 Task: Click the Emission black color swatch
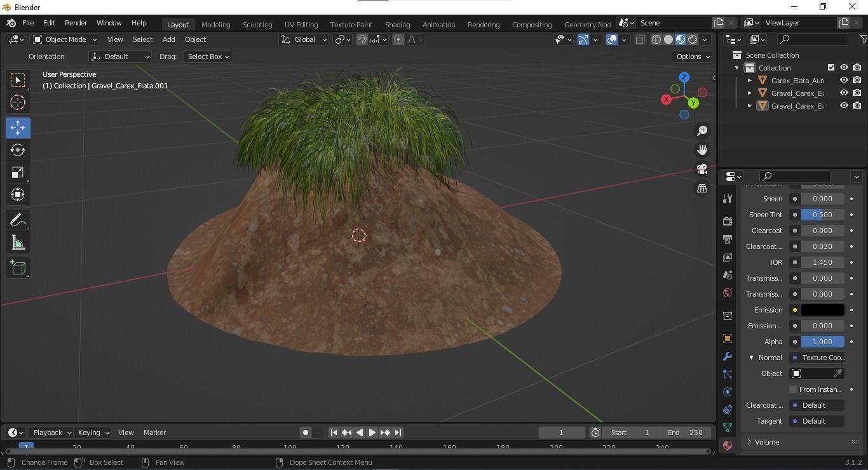(x=822, y=310)
